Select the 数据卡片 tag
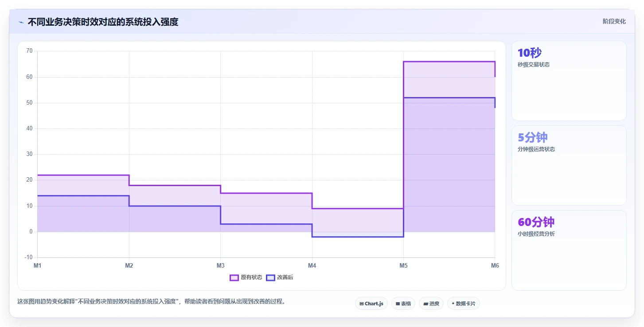Image resolution: width=644 pixels, height=327 pixels. coord(463,304)
